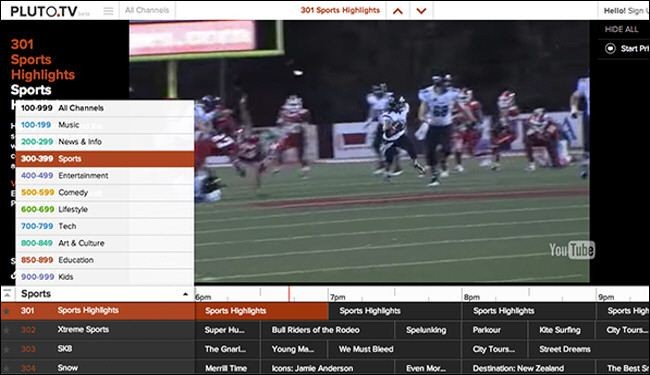Select 850-899 Education category
The image size is (650, 375).
pos(105,260)
